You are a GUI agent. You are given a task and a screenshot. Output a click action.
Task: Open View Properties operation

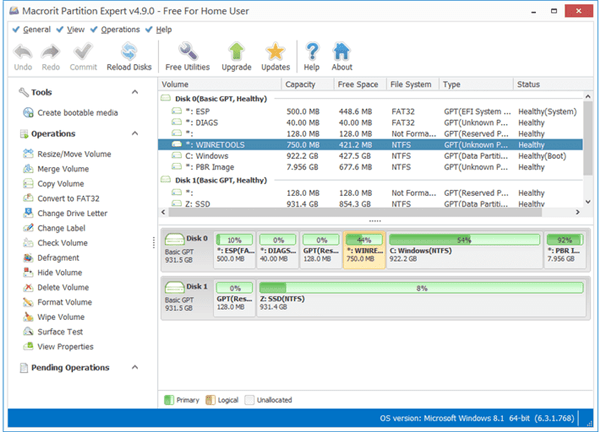pos(58,347)
